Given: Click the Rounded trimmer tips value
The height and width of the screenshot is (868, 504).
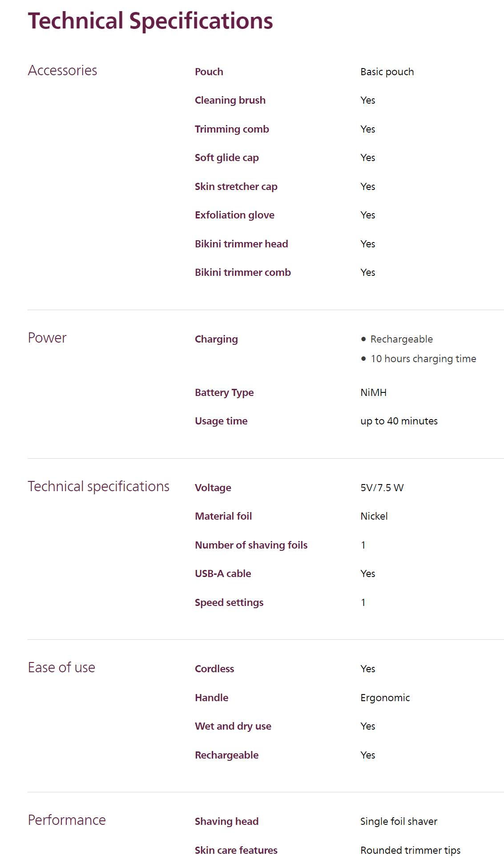Looking at the screenshot, I should point(410,851).
